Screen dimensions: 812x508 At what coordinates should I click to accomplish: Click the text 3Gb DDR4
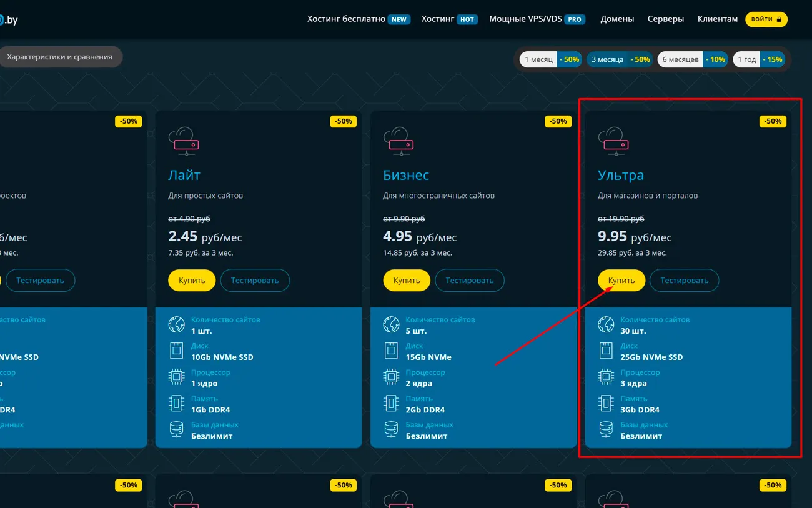tap(640, 410)
